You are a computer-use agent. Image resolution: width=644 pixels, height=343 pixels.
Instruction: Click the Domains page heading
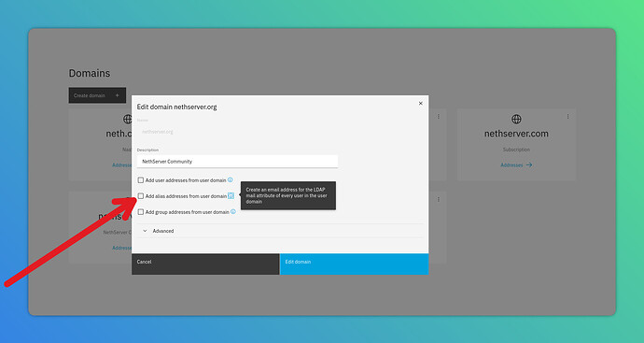[90, 73]
